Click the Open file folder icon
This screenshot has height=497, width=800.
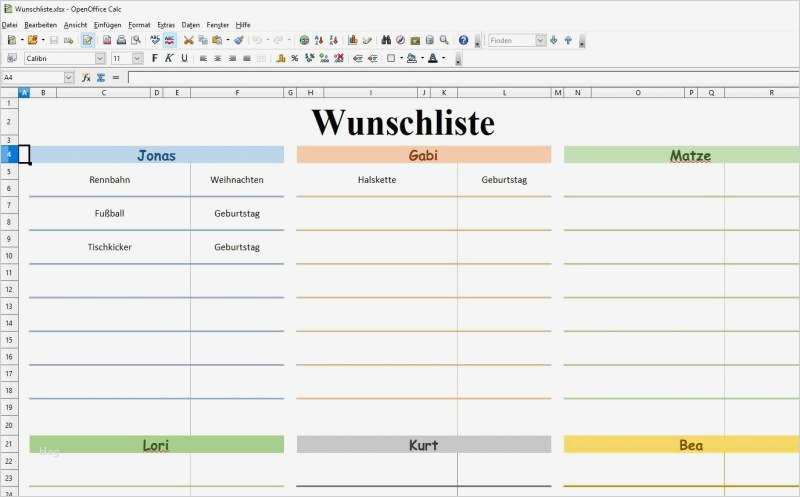pos(33,40)
